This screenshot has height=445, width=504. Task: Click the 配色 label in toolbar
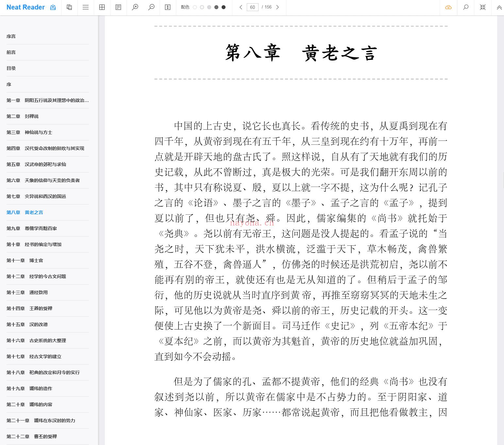(185, 7)
